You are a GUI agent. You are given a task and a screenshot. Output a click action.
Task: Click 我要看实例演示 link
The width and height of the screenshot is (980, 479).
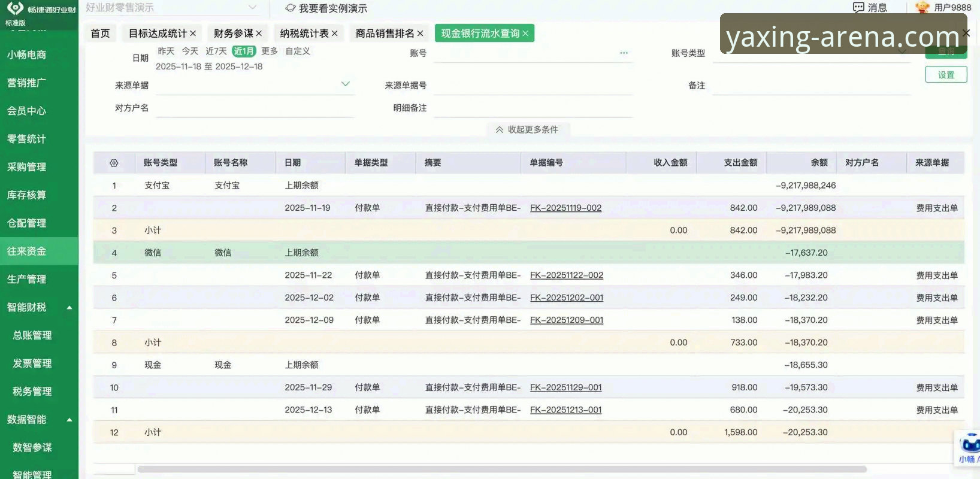(333, 8)
